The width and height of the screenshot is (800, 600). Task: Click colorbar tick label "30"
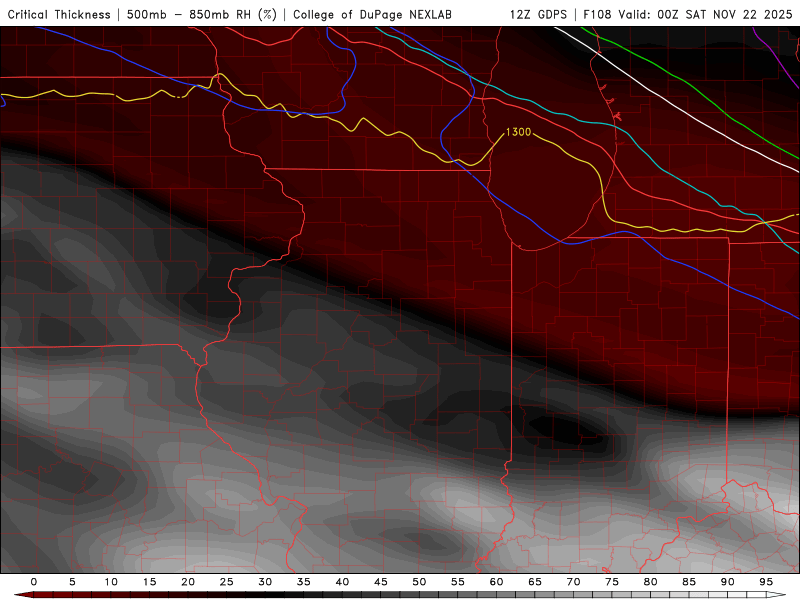coord(265,582)
